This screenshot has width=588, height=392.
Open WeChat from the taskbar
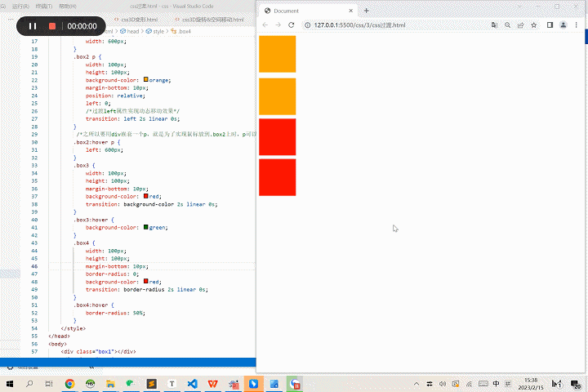(131, 384)
